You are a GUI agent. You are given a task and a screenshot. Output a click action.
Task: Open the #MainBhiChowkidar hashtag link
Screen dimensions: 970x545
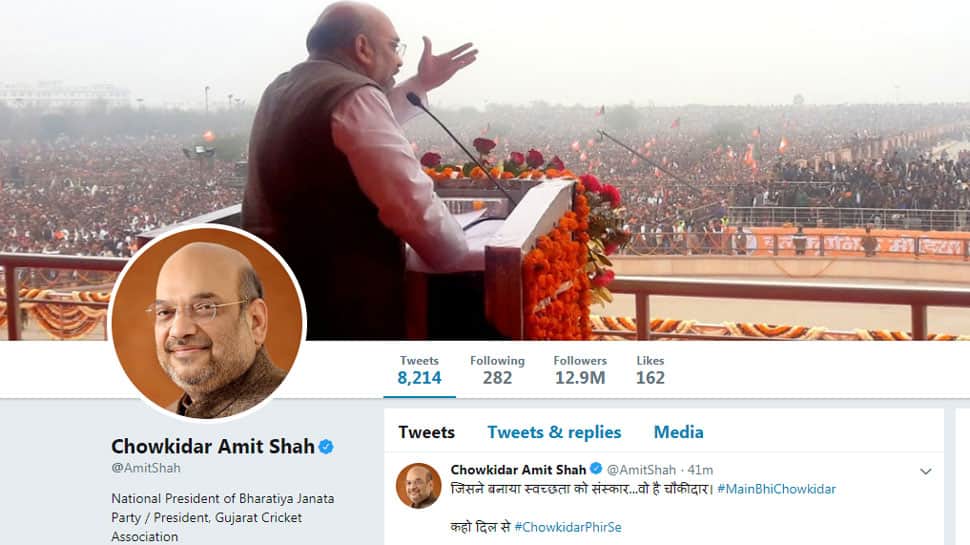pos(776,489)
